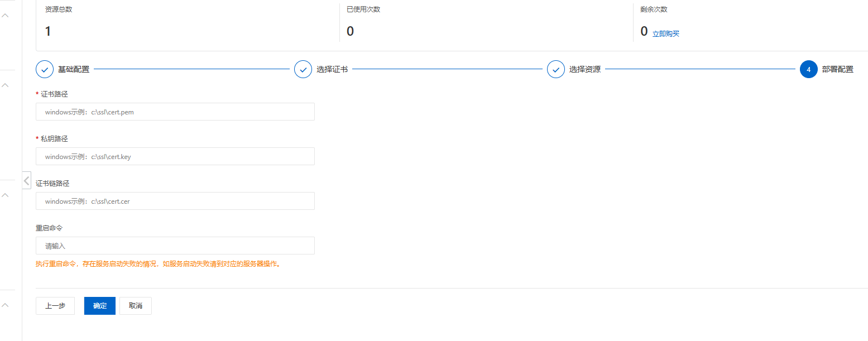The width and height of the screenshot is (868, 341).
Task: Open the 部署配置 step label
Action: 837,70
